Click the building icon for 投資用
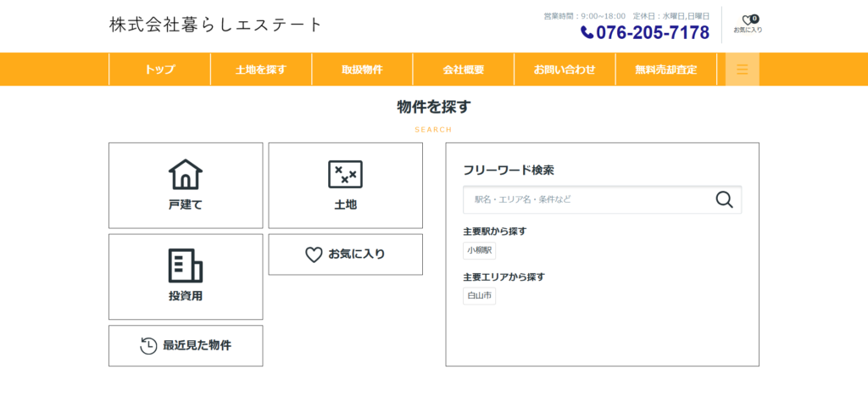This screenshot has width=868, height=408. pos(186,265)
